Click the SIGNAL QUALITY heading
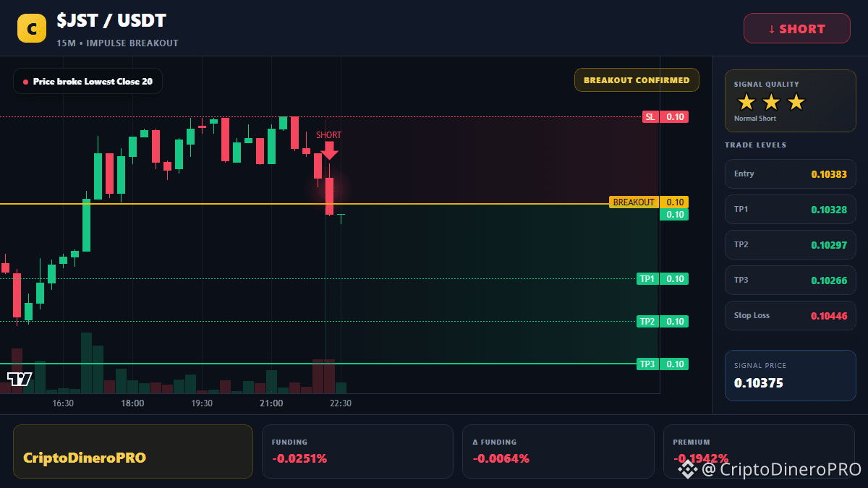The height and width of the screenshot is (488, 868). coord(767,85)
